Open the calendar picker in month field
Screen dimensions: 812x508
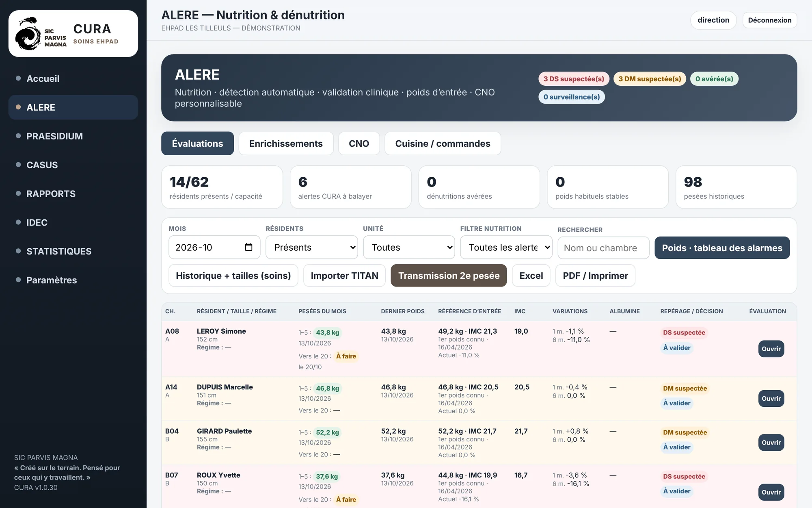coord(248,247)
